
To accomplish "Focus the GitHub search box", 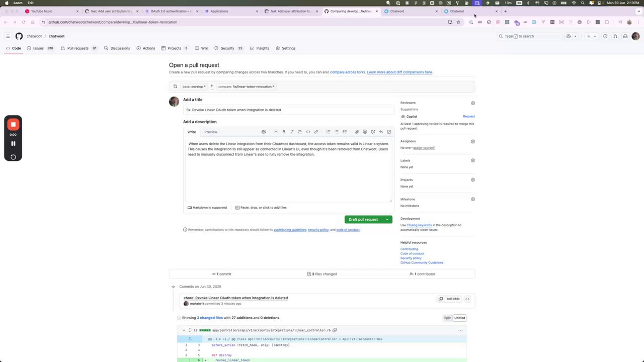I will (x=529, y=36).
